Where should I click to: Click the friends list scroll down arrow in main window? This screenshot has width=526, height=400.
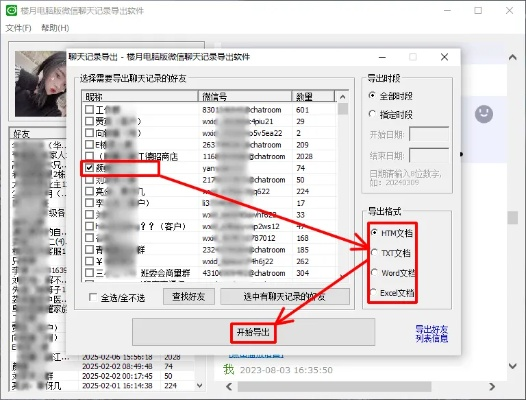point(200,386)
